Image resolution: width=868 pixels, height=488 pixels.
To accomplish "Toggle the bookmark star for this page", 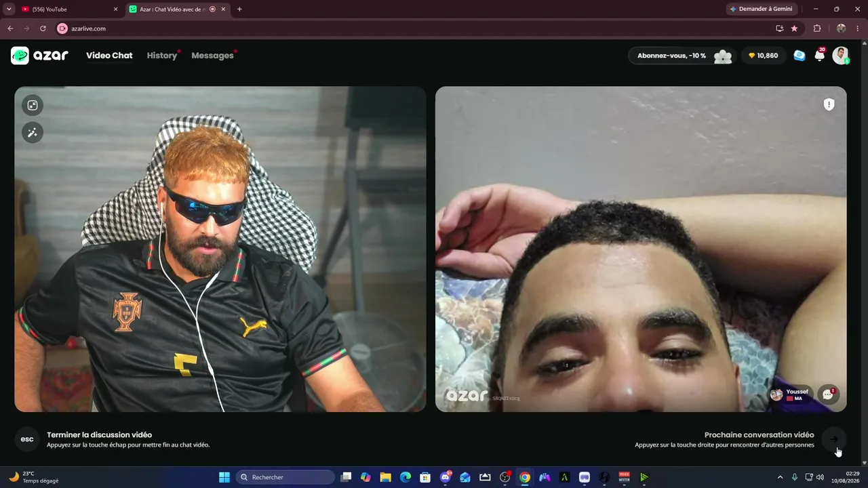I will (794, 28).
